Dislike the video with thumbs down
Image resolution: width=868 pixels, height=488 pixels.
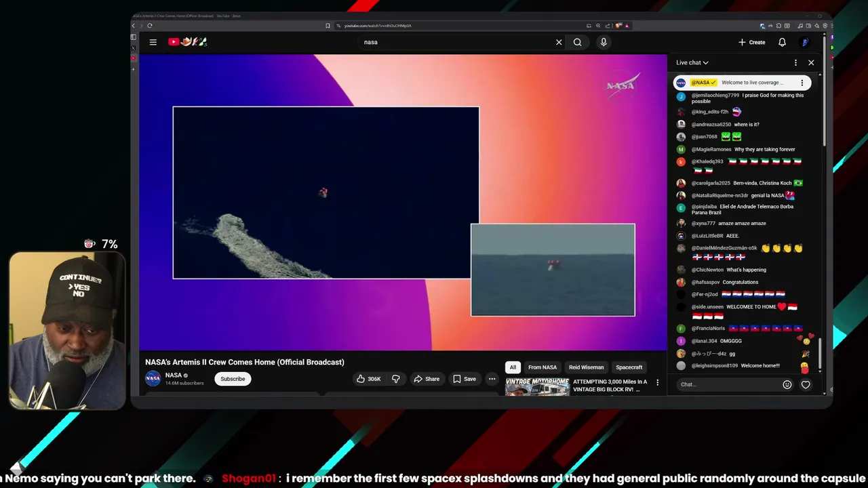click(x=395, y=379)
